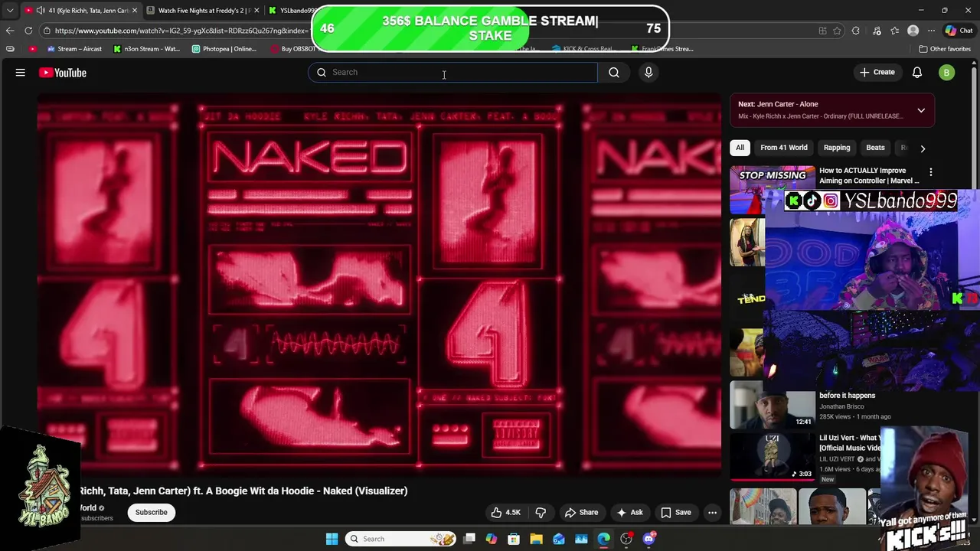The height and width of the screenshot is (551, 980).
Task: Subscribe to the channel
Action: (152, 512)
